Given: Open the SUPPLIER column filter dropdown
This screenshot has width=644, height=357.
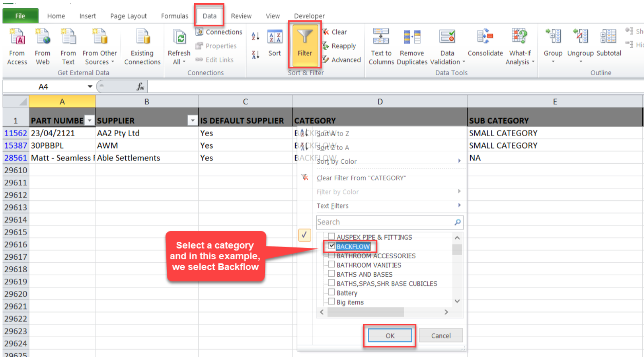Looking at the screenshot, I should click(192, 120).
